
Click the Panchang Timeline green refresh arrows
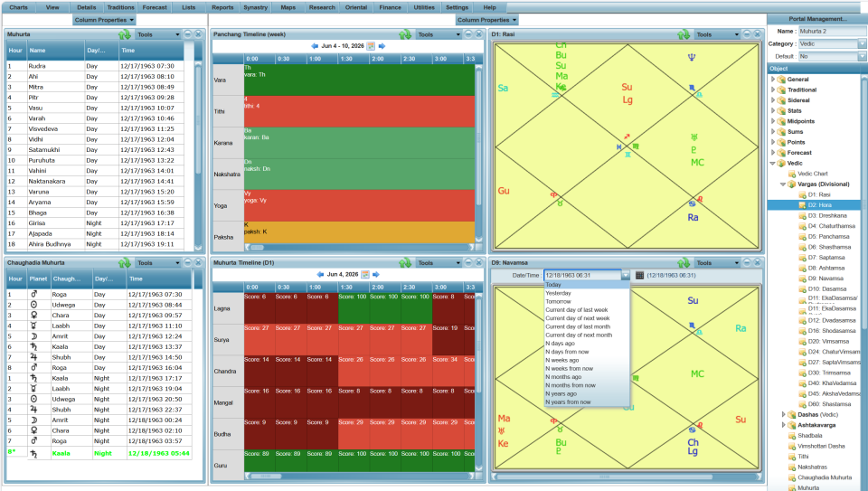coord(405,34)
